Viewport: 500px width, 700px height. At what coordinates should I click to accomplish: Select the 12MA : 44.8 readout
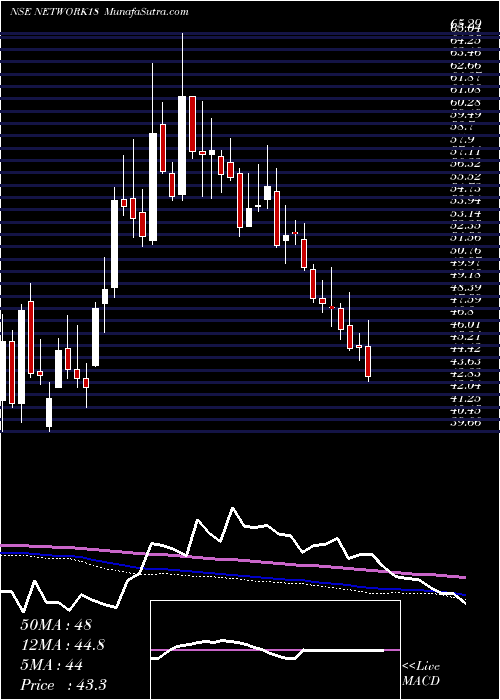tap(63, 645)
